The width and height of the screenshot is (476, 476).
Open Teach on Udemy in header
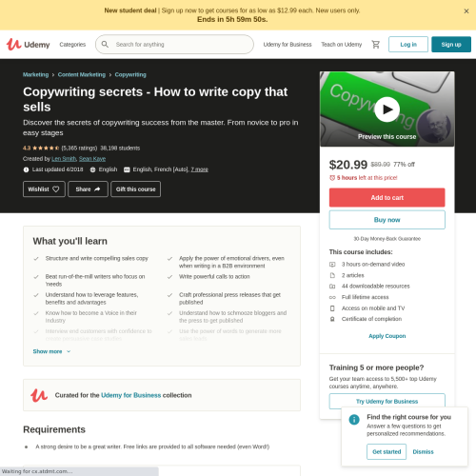click(342, 45)
